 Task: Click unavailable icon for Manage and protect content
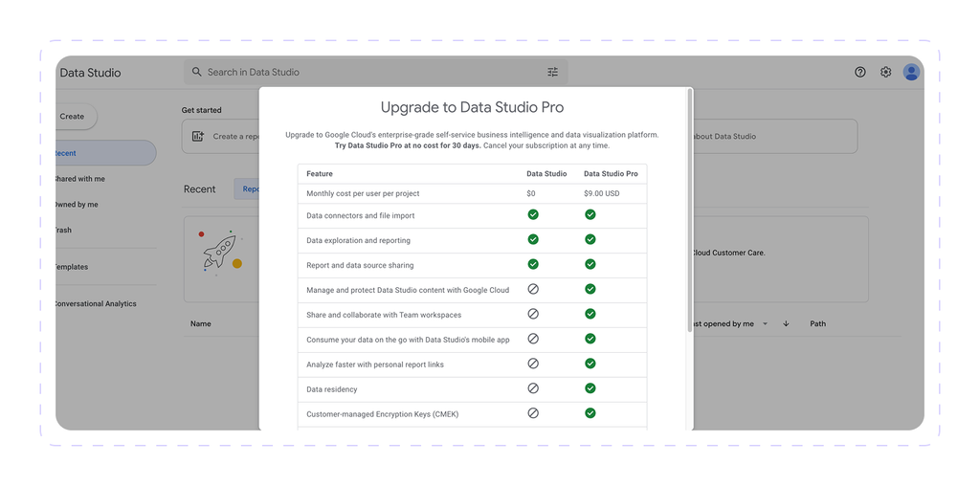click(x=533, y=289)
